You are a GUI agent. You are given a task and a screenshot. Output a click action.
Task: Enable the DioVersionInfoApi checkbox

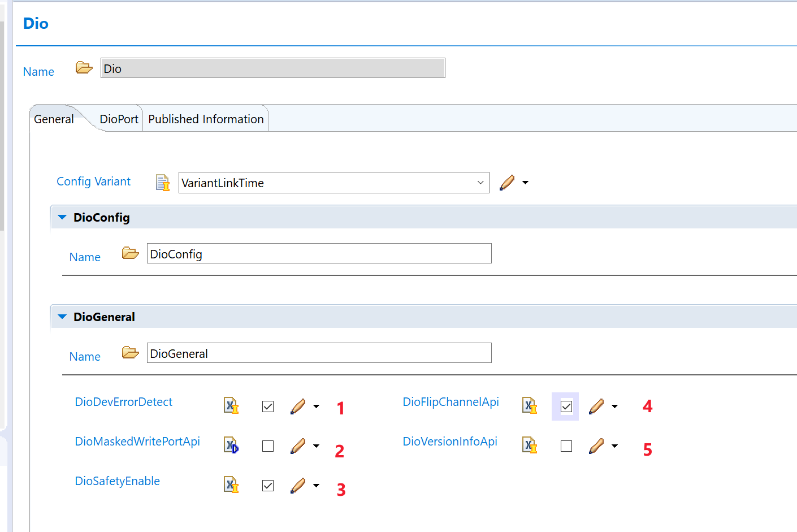pos(566,446)
